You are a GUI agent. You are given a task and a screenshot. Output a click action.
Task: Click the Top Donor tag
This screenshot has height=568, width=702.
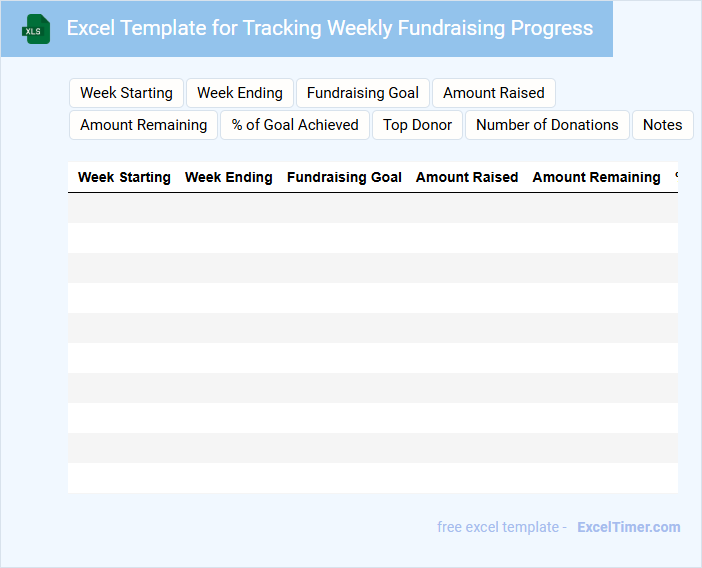[x=417, y=125]
